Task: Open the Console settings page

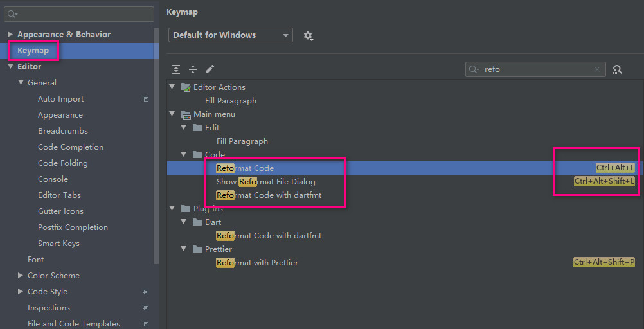Action: coord(53,179)
